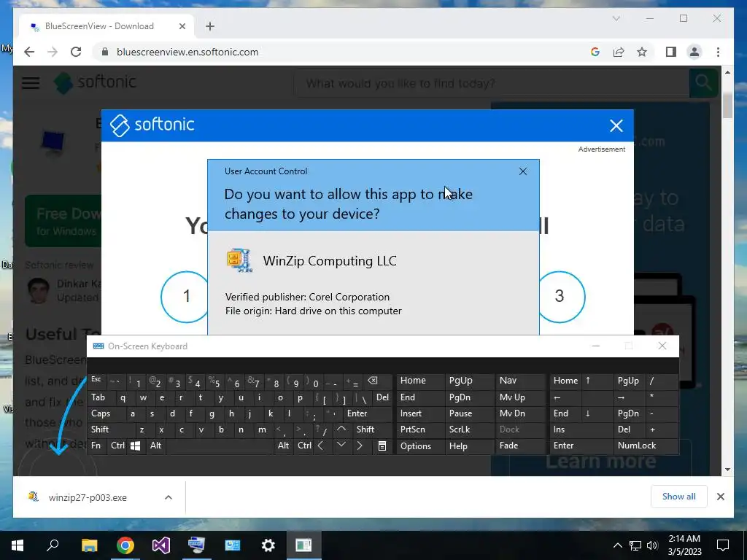Click the green Softonic search button
The width and height of the screenshot is (747, 560).
(x=704, y=83)
